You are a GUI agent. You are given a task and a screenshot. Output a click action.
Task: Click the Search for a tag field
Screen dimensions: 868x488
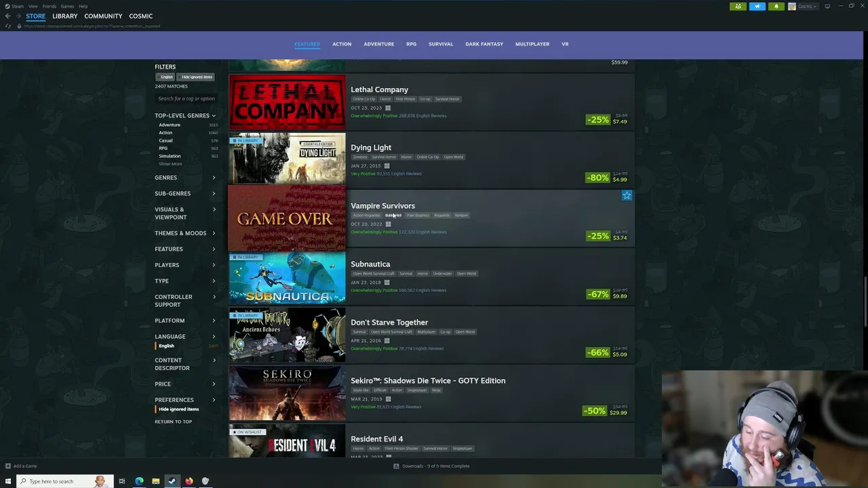coord(186,99)
